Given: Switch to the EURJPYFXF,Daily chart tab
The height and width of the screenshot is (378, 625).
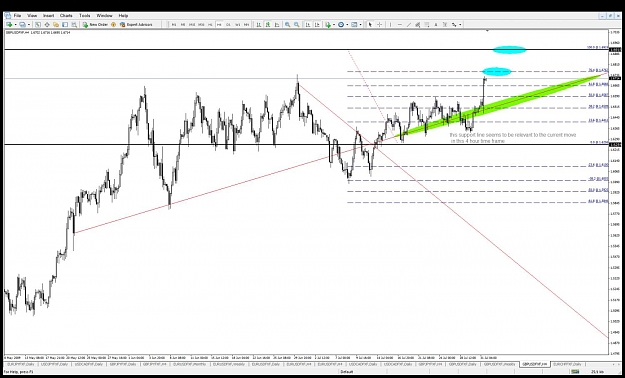Looking at the screenshot, I should pyautogui.click(x=21, y=364).
